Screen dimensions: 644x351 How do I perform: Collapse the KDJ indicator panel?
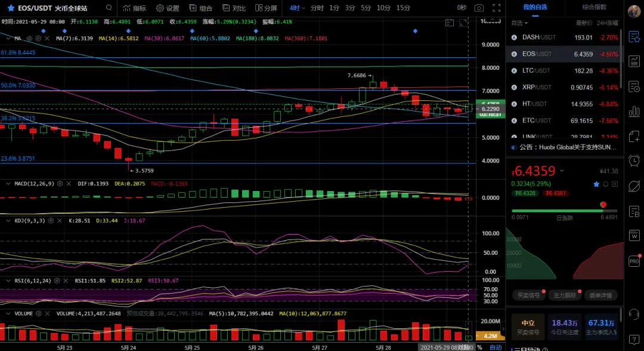pos(8,221)
